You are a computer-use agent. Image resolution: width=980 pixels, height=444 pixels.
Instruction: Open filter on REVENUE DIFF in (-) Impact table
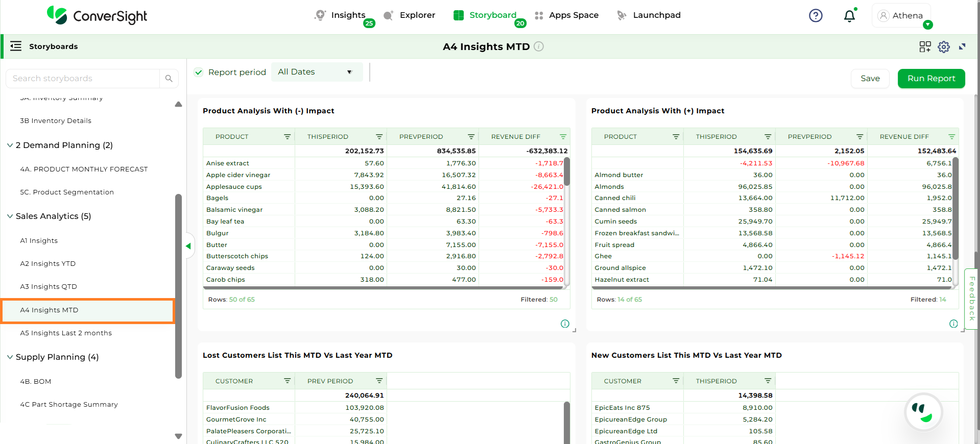563,137
